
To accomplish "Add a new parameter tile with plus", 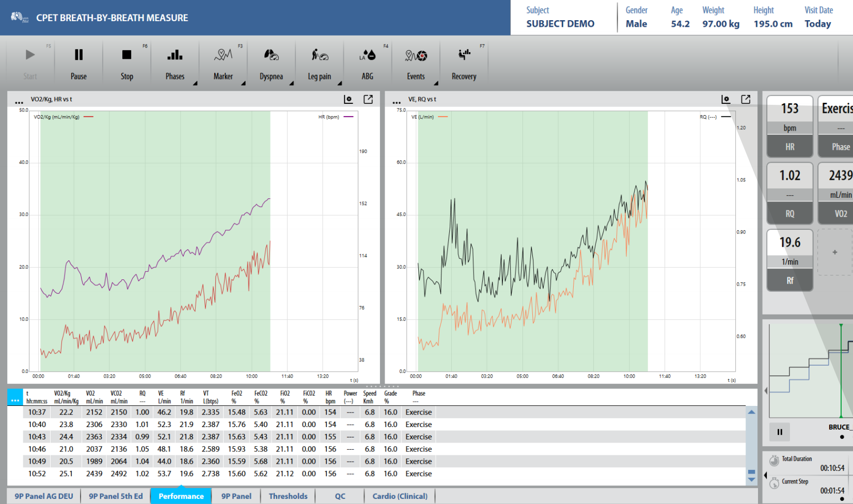I will pos(835,252).
